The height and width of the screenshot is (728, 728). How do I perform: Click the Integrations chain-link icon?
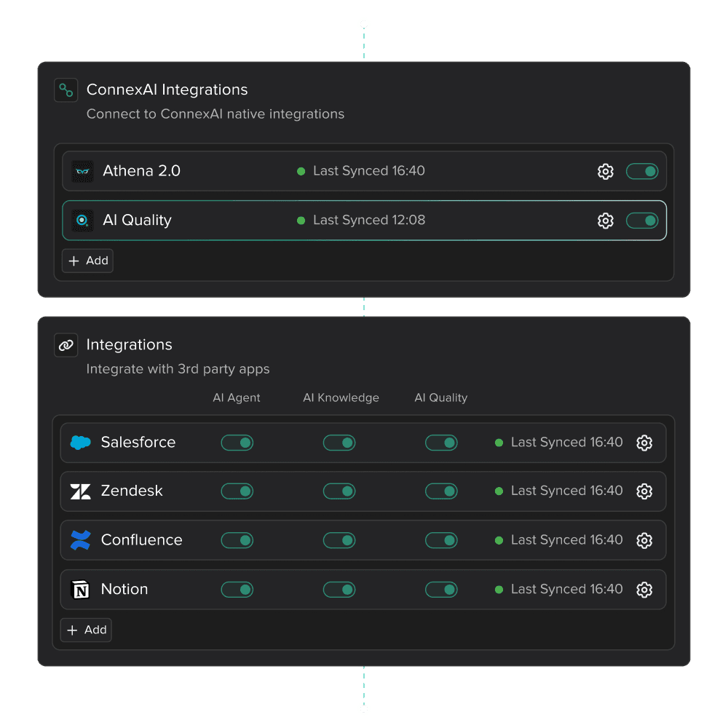click(x=66, y=345)
